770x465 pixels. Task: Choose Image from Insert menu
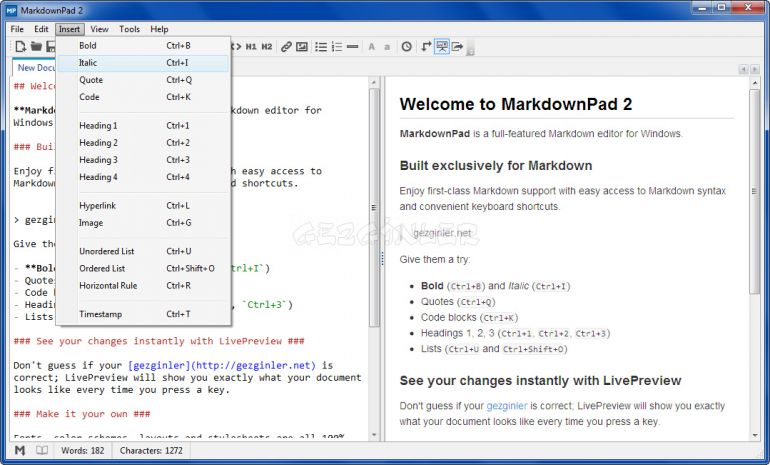click(143, 223)
